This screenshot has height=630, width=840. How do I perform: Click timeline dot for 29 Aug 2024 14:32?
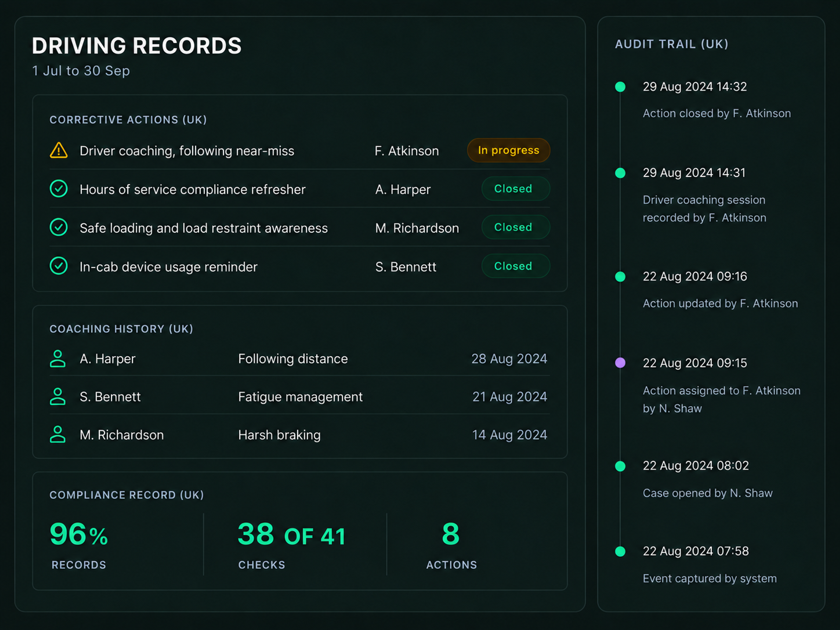pyautogui.click(x=620, y=87)
